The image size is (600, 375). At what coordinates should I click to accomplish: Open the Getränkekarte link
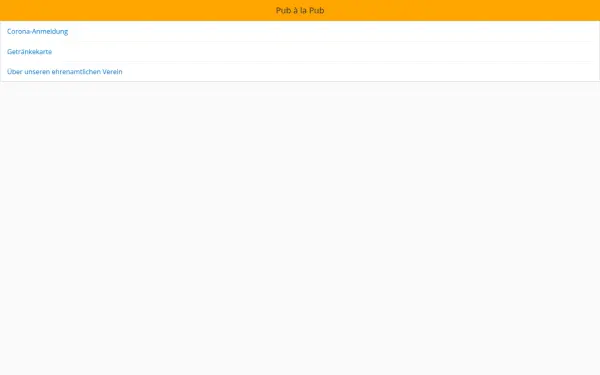[29, 52]
